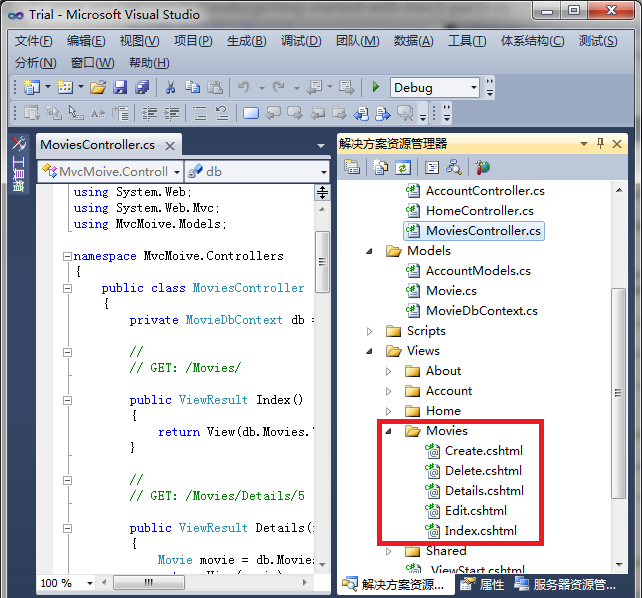
Task: Click the editor vertical scrollbar thumb
Action: (x=322, y=262)
